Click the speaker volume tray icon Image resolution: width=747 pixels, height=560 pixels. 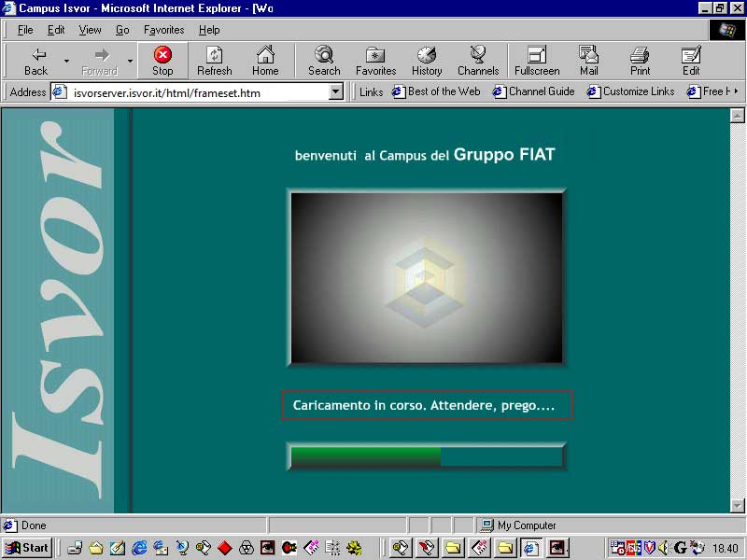tap(664, 548)
